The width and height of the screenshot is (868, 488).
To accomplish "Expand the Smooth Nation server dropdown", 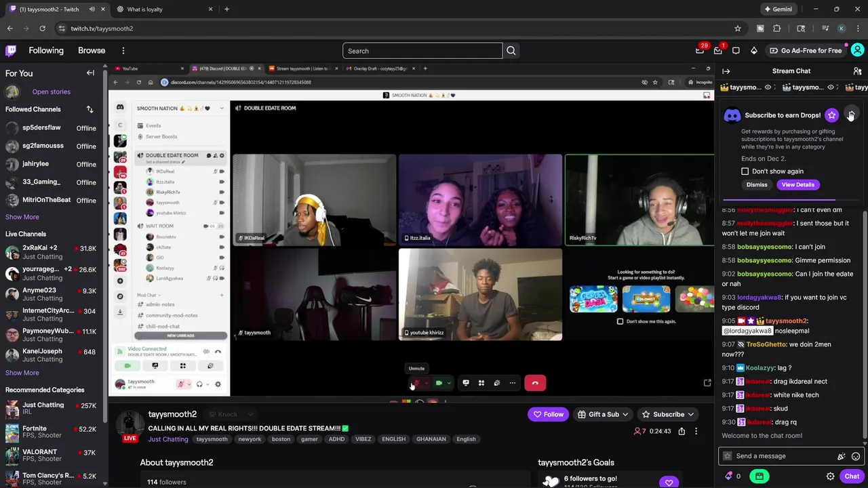I will tap(220, 108).
